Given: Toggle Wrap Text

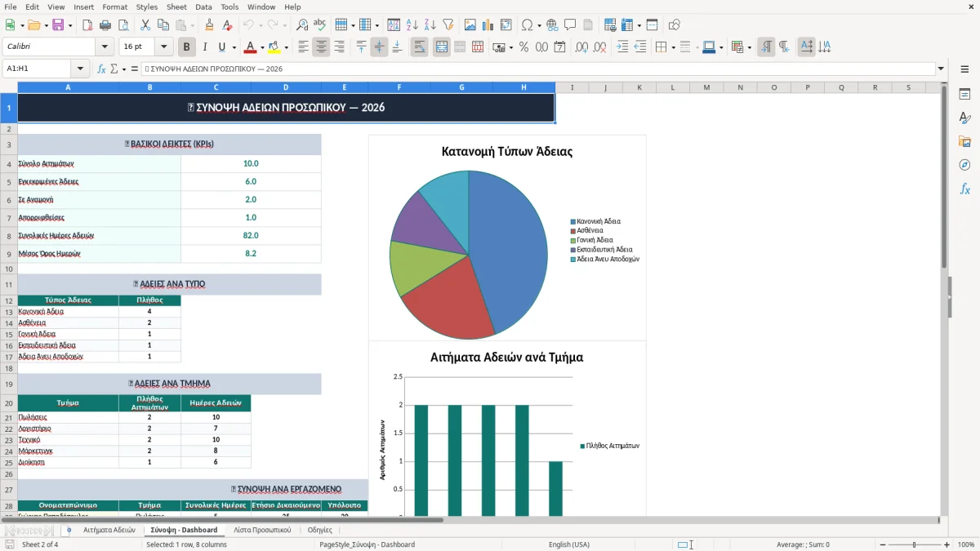Looking at the screenshot, I should [419, 47].
